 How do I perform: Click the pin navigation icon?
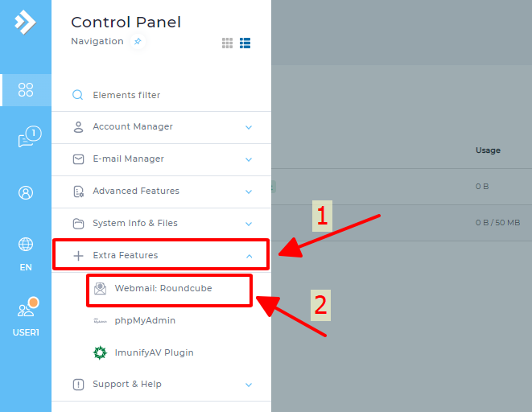click(x=138, y=41)
